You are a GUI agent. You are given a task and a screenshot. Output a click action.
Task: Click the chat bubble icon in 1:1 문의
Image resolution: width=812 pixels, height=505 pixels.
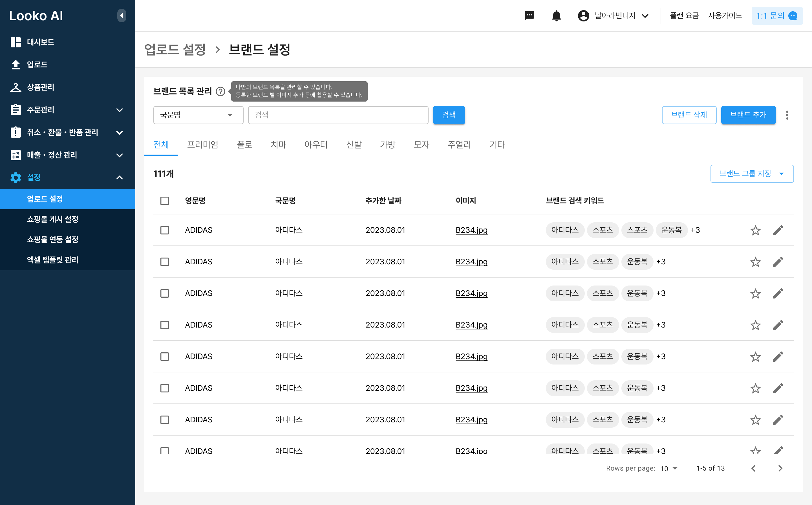point(793,16)
